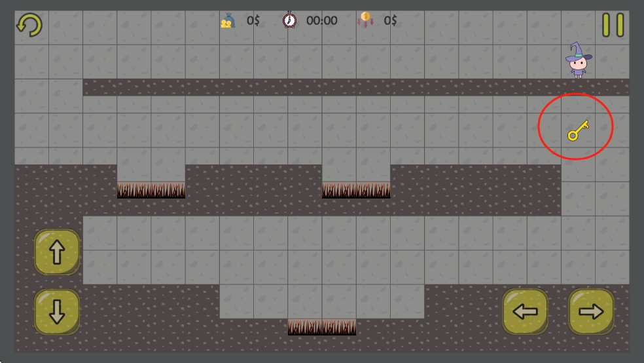Click the spike trap at the bottom pit
644x363 pixels.
click(x=322, y=327)
